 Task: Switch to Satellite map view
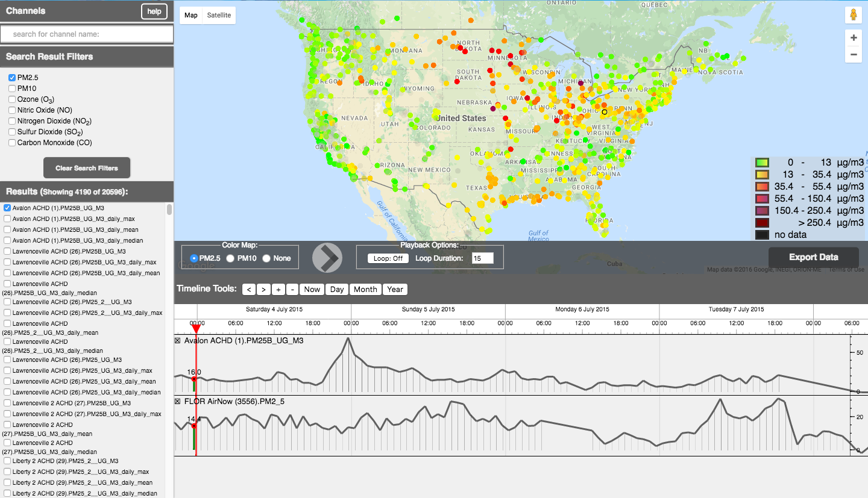tap(219, 15)
